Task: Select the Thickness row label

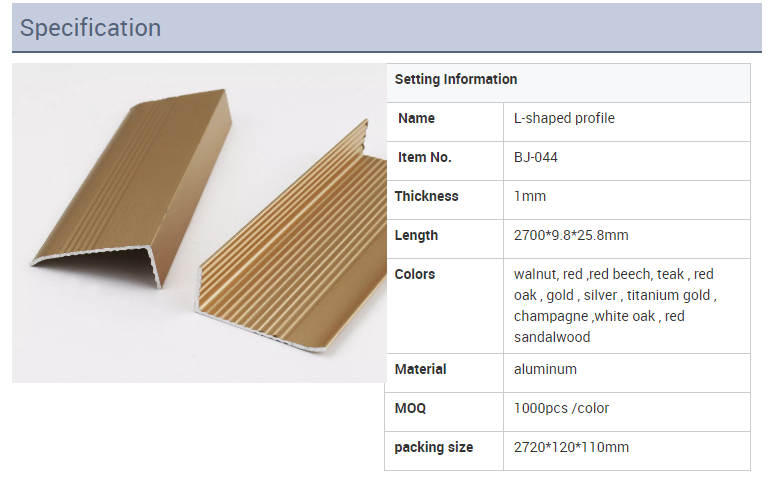Action: [426, 196]
